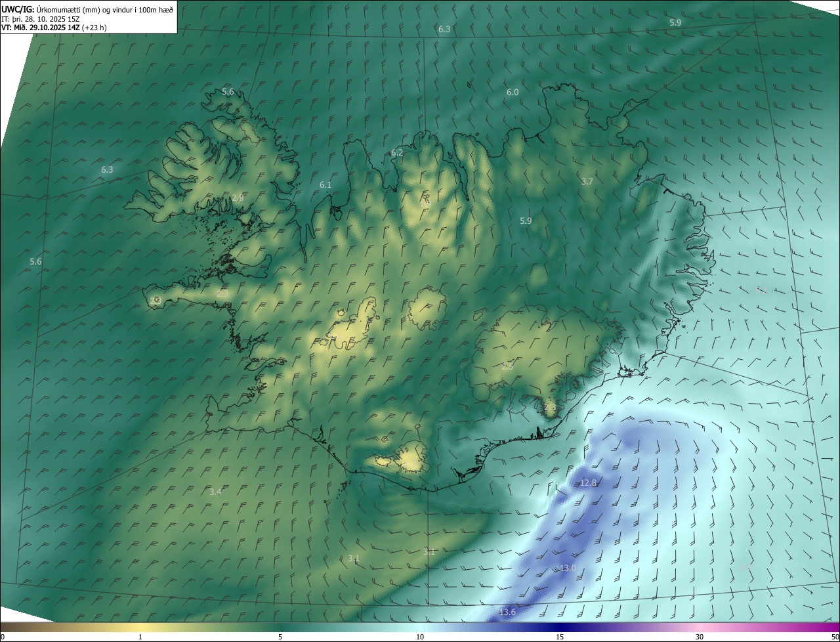The width and height of the screenshot is (840, 642).
Task: Click the 'VT: Mið. 29.10.2025 14Z (+23 h)' line
Action: pos(54,28)
